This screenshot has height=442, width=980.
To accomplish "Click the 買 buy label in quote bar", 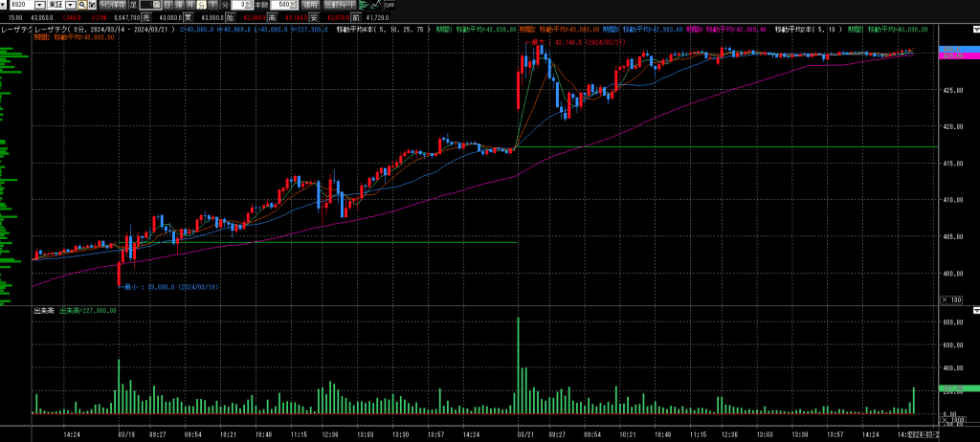I will pyautogui.click(x=188, y=17).
